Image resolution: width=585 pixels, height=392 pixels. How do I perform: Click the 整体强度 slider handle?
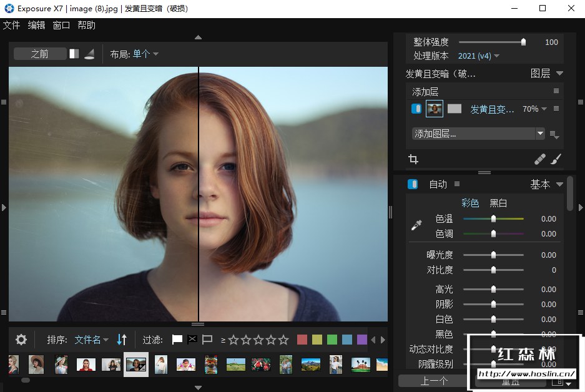[523, 42]
